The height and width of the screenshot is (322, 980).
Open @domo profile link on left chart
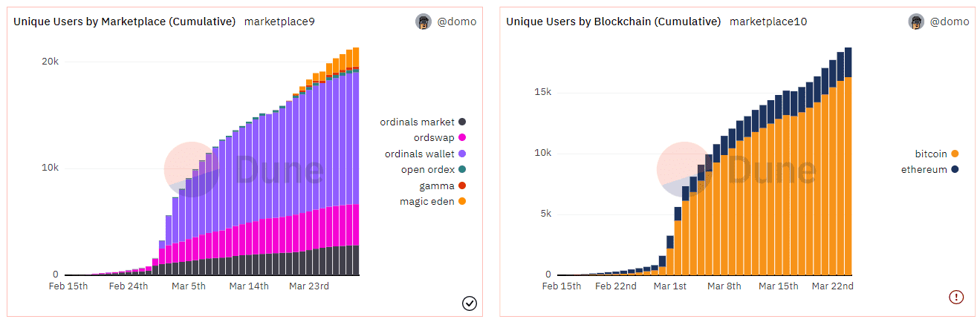[x=456, y=22]
